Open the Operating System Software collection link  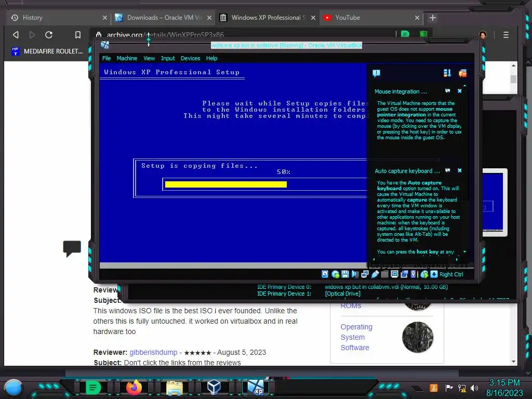click(356, 337)
